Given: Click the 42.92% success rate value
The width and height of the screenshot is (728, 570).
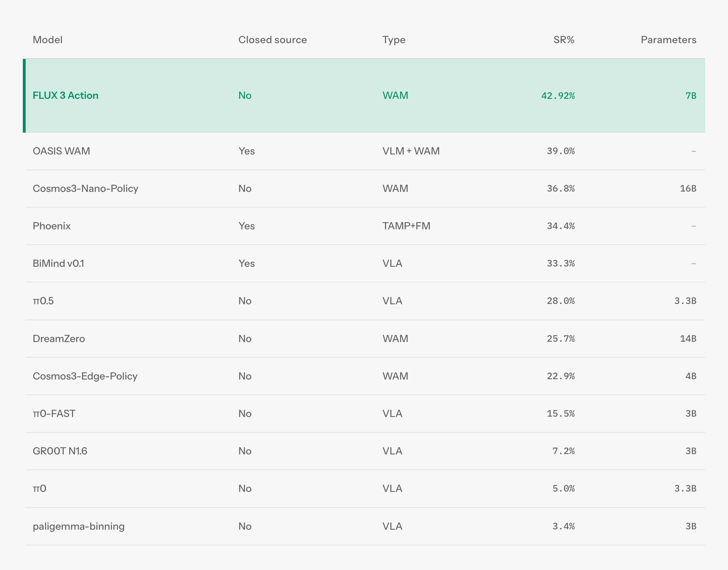Looking at the screenshot, I should click(x=558, y=96).
